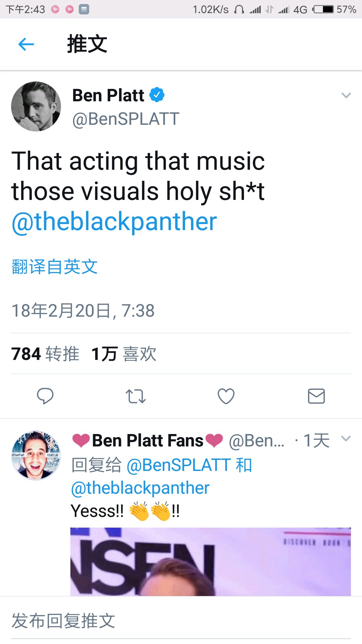Viewport: 362px width, 644px height.
Task: Tap Ben Platt's verified badge
Action: pos(157,95)
